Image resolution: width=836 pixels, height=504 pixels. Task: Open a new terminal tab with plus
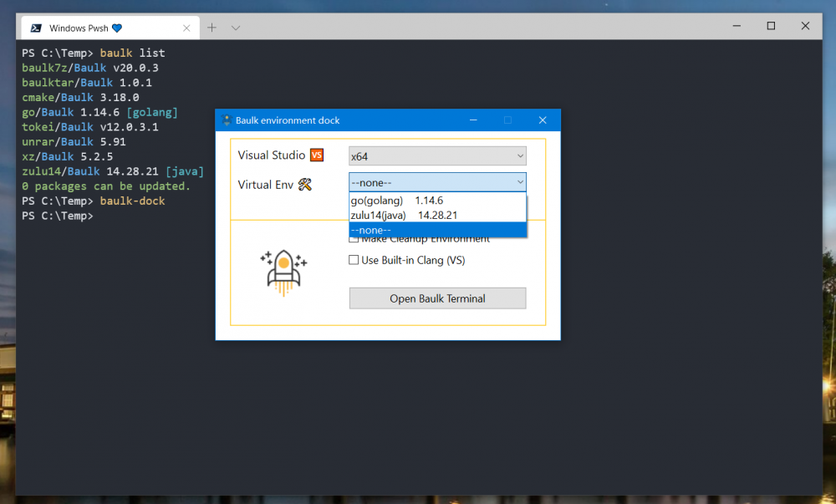pyautogui.click(x=212, y=28)
